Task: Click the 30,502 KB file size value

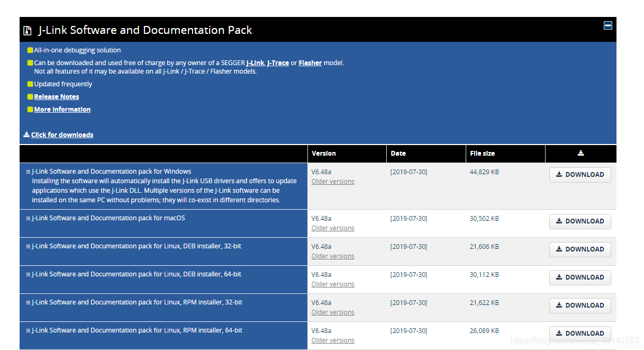Action: point(484,219)
